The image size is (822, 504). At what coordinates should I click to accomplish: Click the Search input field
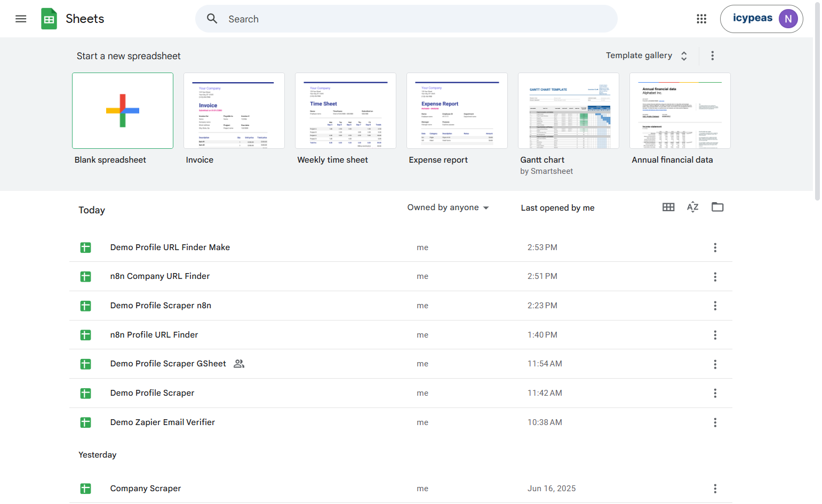pyautogui.click(x=406, y=19)
